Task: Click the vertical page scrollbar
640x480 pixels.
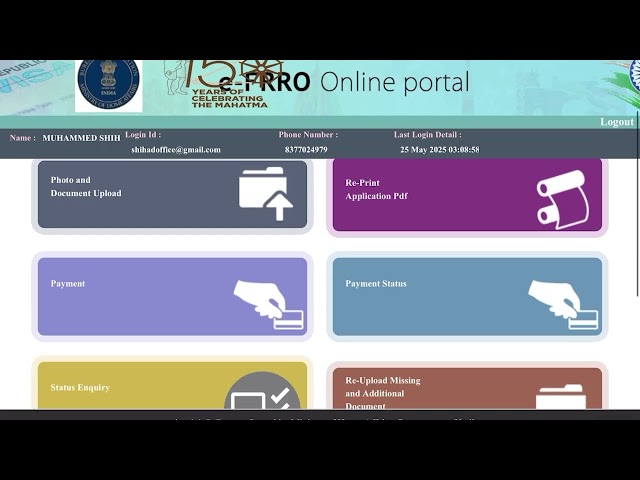Action: 638,202
